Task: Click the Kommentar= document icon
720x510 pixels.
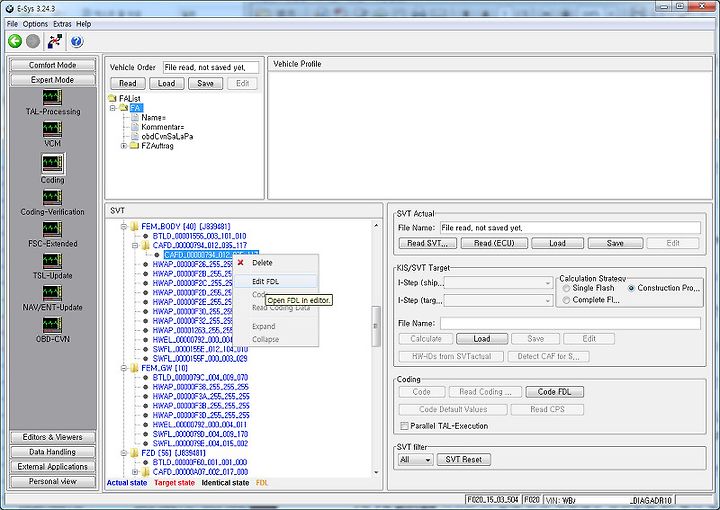Action: click(135, 127)
